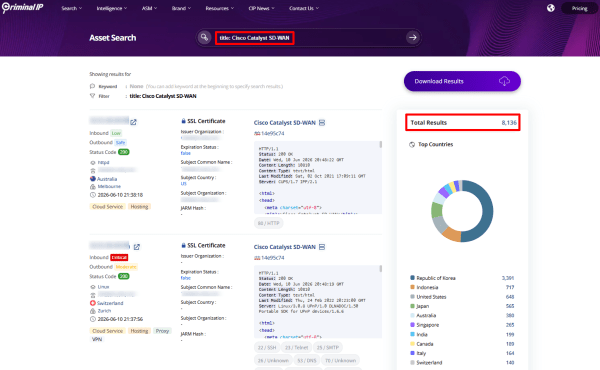Open the Search dropdown menu
The image size is (600, 370).
click(72, 8)
